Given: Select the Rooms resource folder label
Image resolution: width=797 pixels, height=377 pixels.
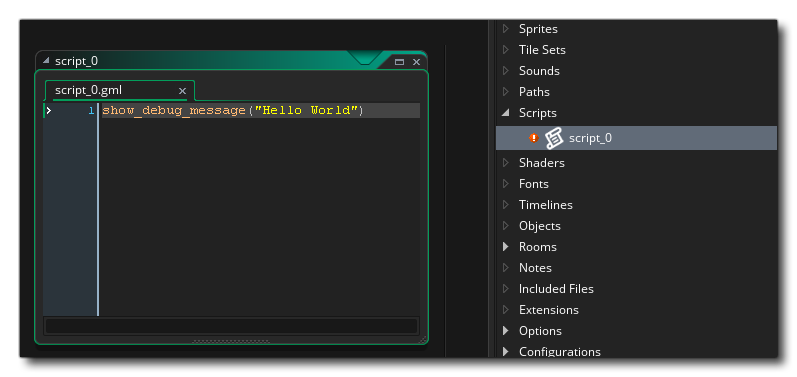Looking at the screenshot, I should click(x=537, y=247).
